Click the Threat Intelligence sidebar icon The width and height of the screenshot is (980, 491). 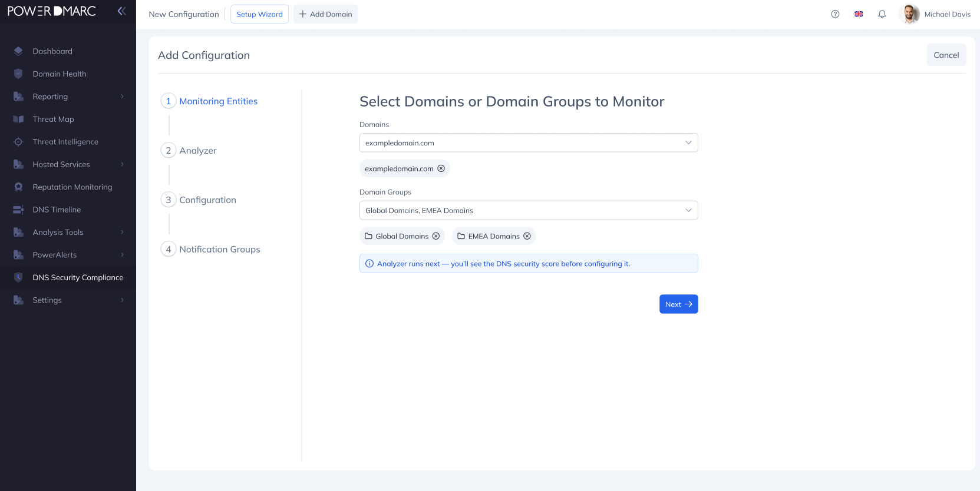coord(18,142)
